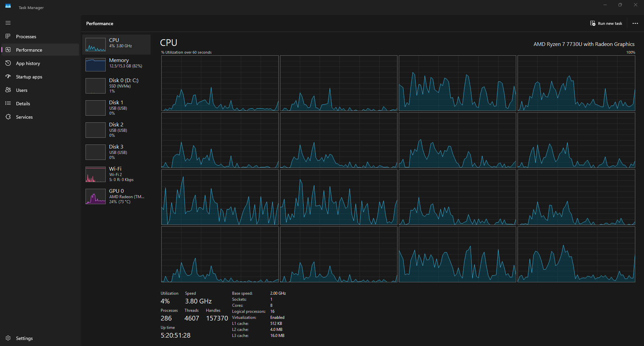Click the L2 cache 4.0 MB value
Viewport: 644px width, 346px height.
click(x=276, y=330)
